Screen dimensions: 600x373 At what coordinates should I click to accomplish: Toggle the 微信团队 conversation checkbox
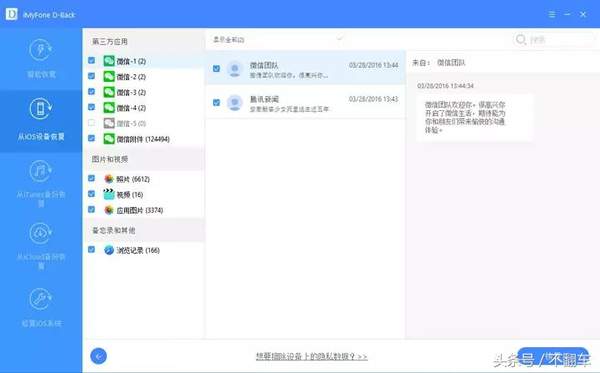(x=216, y=69)
